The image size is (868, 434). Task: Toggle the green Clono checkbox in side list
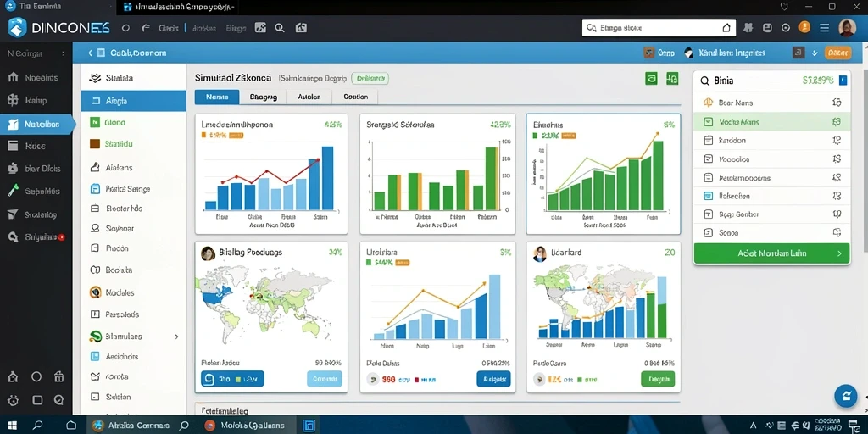(95, 122)
